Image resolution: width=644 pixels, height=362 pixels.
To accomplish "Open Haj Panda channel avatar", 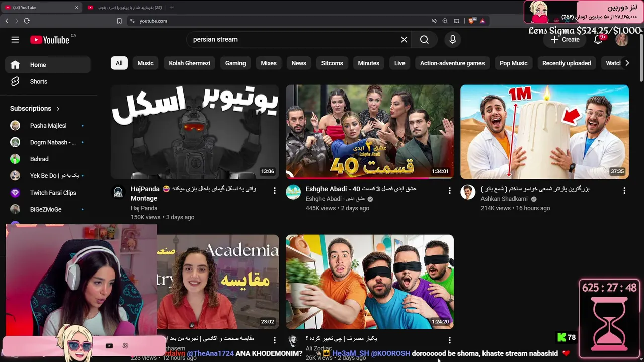I will point(118,192).
